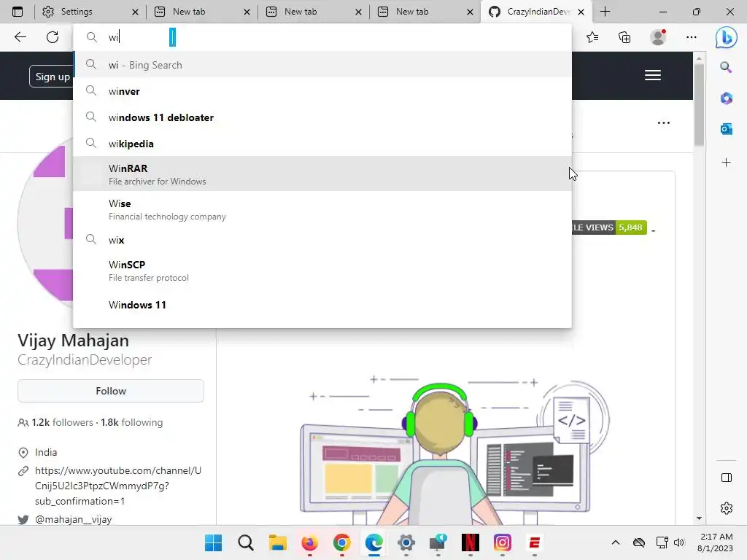
Task: Open the Bing chat sidebar button
Action: click(x=726, y=37)
